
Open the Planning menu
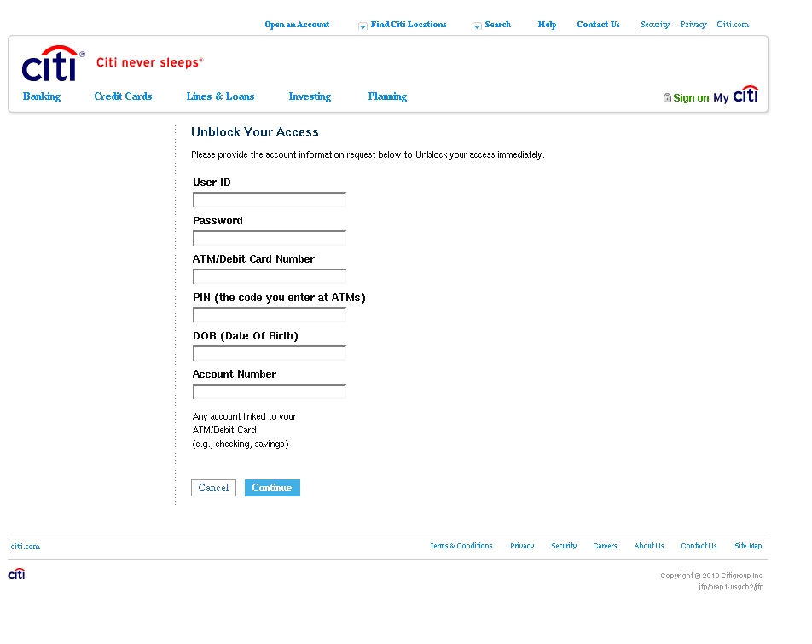point(387,96)
